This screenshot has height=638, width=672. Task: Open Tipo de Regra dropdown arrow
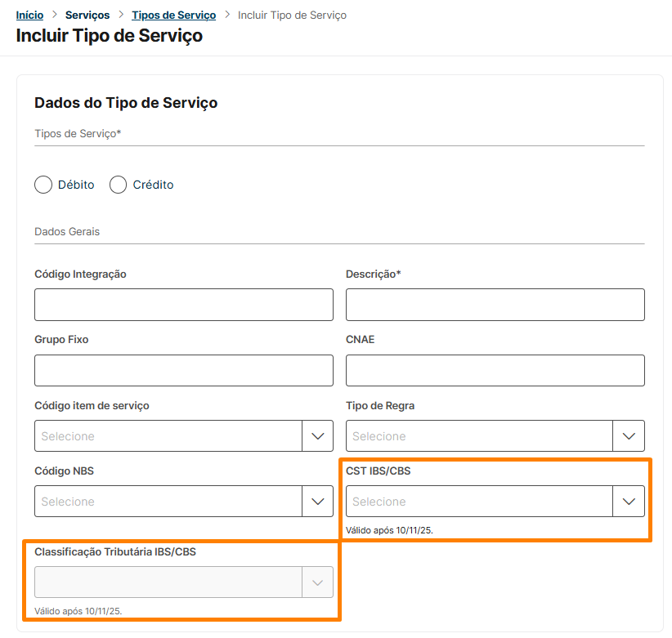click(x=629, y=436)
